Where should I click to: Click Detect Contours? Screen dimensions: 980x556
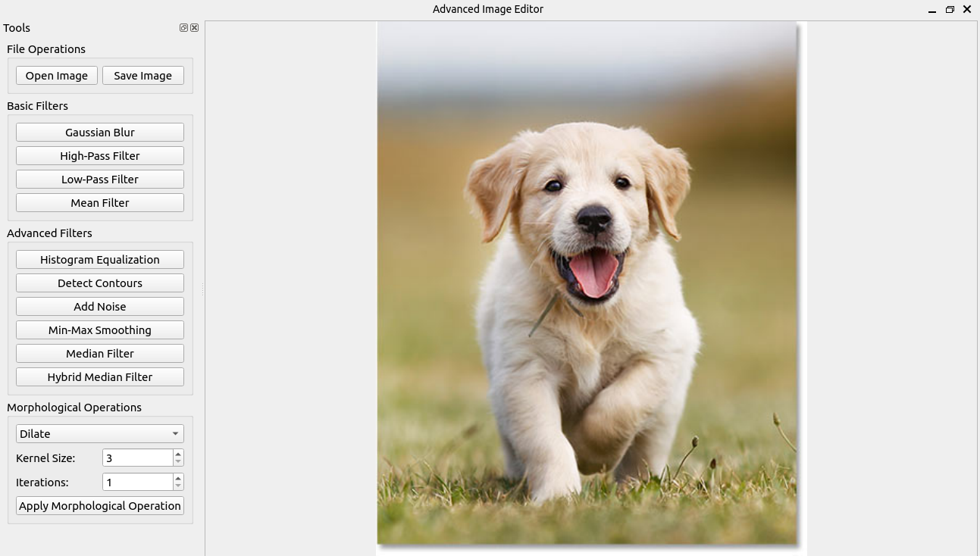(x=100, y=283)
